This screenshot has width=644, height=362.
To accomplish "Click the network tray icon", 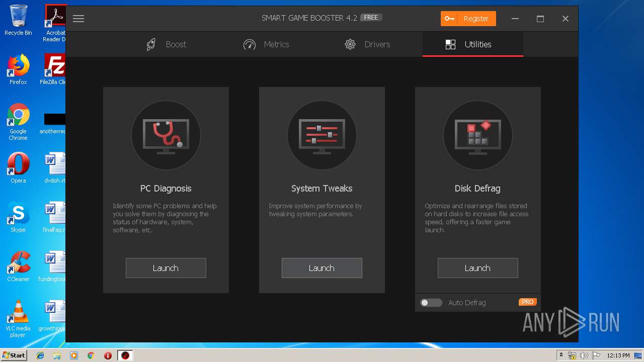I will point(572,355).
